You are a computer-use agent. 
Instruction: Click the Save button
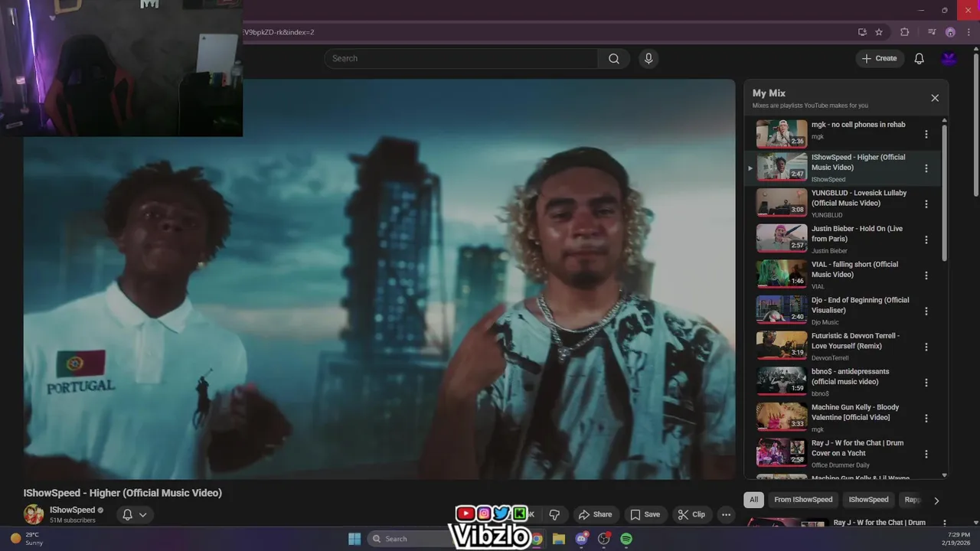point(645,514)
